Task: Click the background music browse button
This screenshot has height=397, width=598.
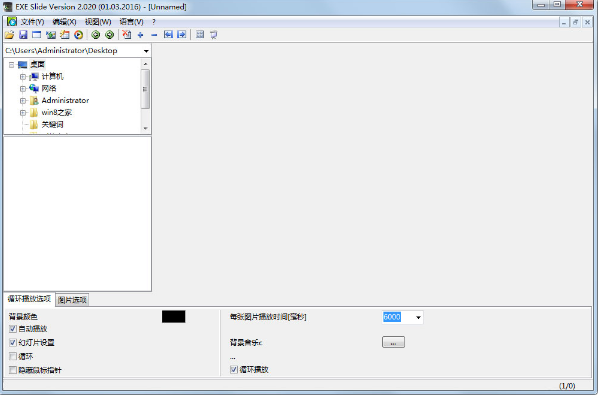Action: tap(393, 342)
